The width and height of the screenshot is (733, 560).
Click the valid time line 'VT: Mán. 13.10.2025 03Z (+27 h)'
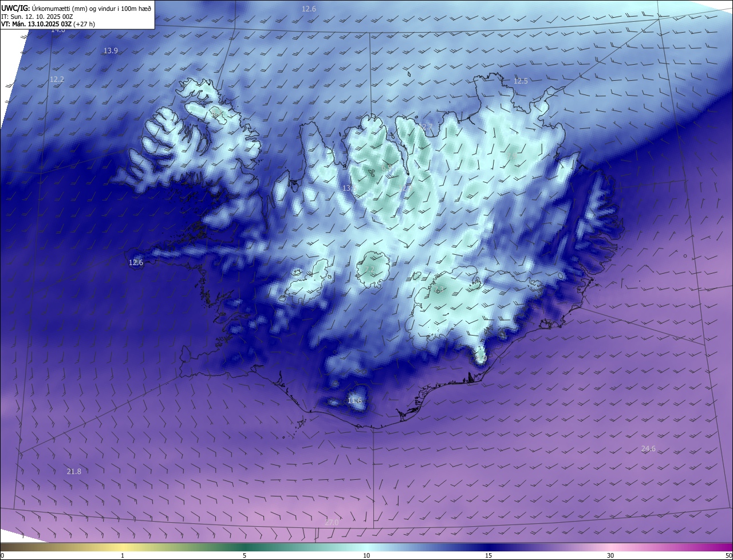click(48, 24)
